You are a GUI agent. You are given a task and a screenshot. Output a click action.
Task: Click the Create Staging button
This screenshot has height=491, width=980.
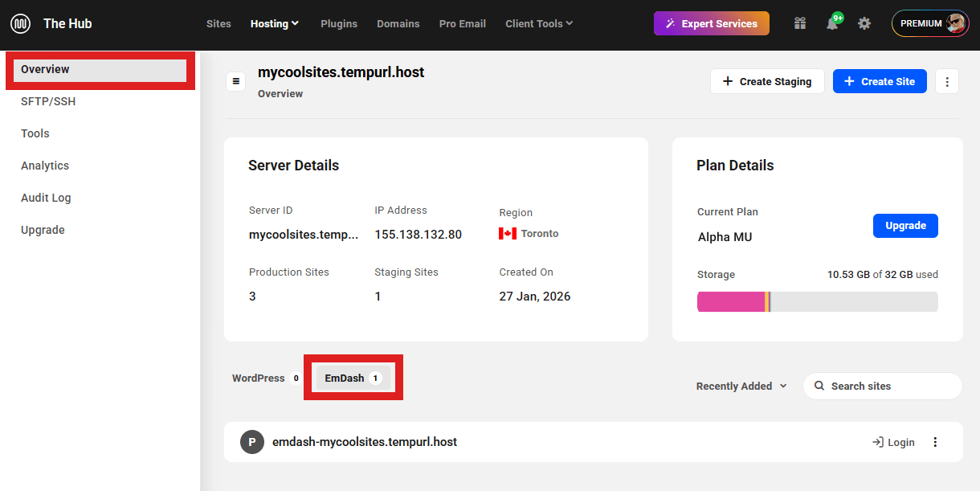click(767, 81)
